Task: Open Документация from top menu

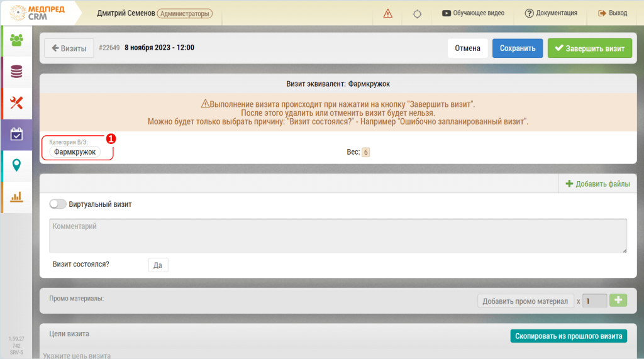Action: [x=551, y=13]
